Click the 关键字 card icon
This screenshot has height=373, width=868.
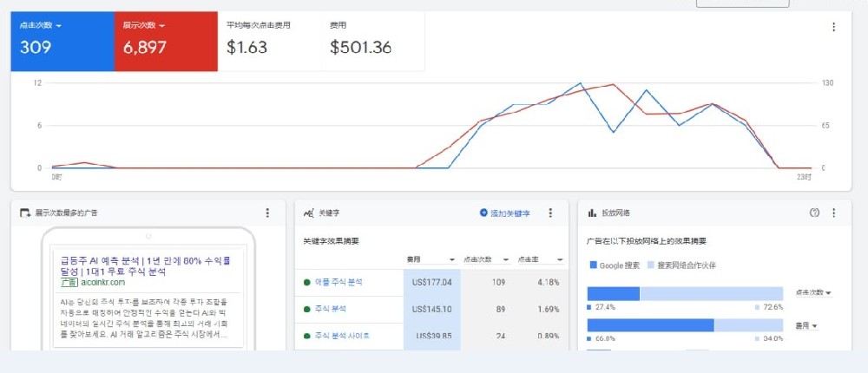pyautogui.click(x=308, y=213)
